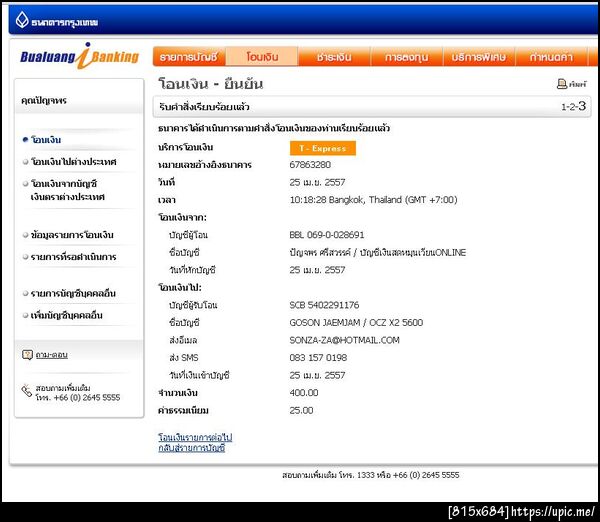600x522 pixels.
Task: Select โอนเงินไปต่างประเทศ in sidebar
Action: tap(73, 162)
